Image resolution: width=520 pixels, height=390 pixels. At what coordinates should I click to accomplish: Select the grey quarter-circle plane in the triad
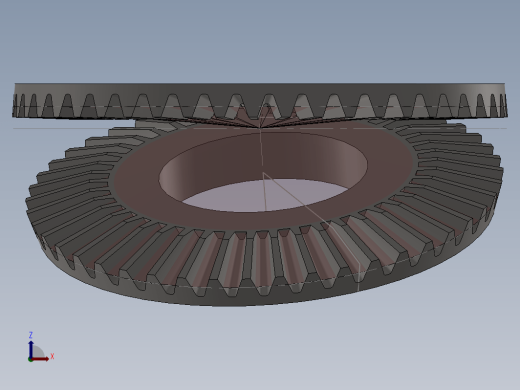pyautogui.click(x=37, y=352)
